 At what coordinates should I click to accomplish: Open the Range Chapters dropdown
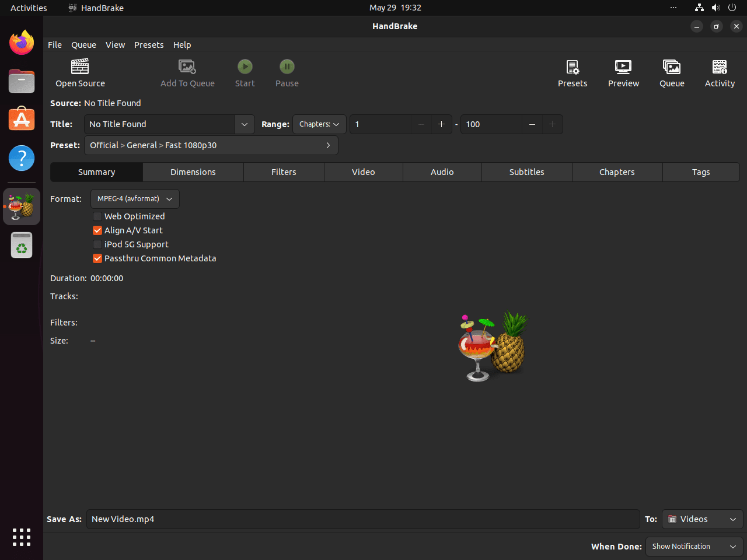(x=319, y=124)
